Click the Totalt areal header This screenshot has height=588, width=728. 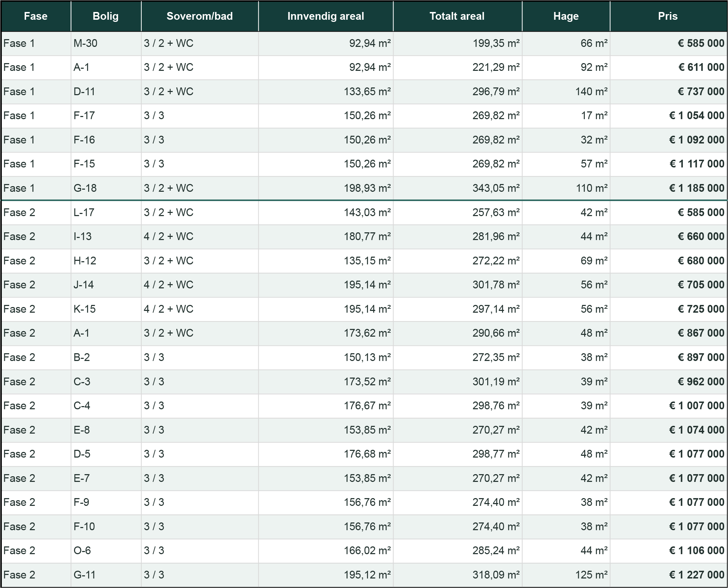(x=457, y=16)
